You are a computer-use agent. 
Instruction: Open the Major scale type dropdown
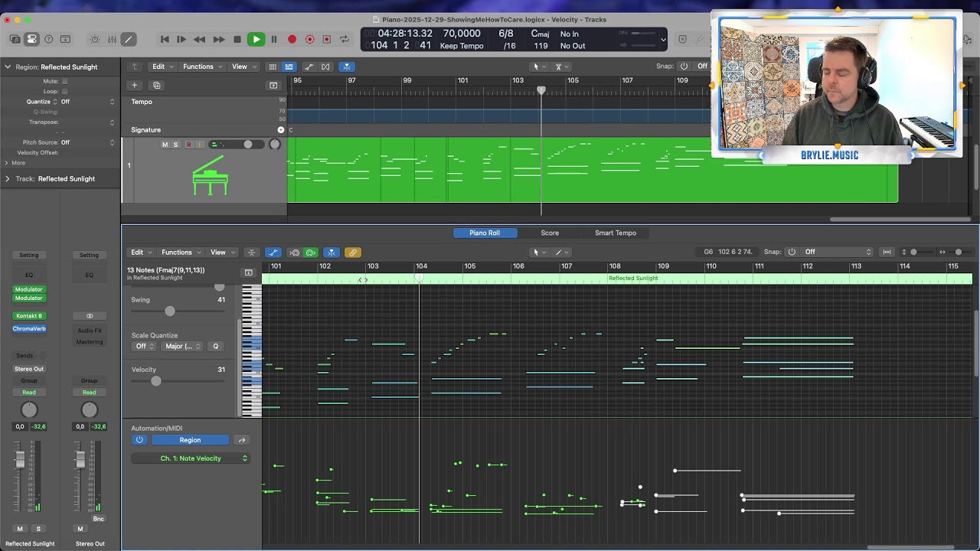pos(182,347)
